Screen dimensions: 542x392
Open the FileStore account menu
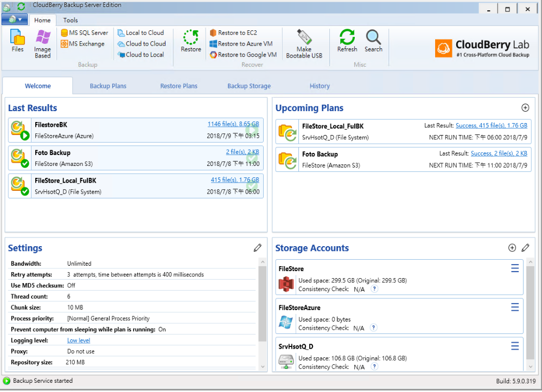515,268
